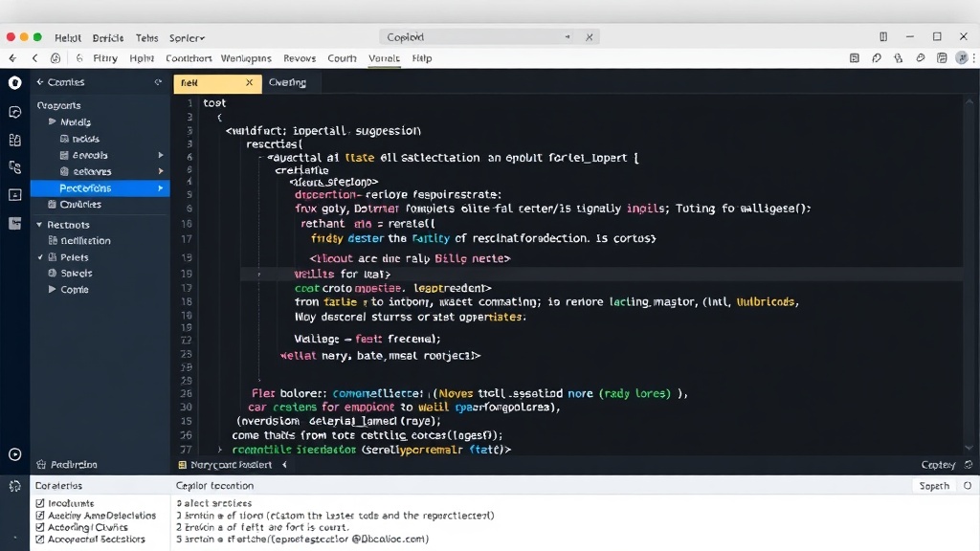Click the Copiod search field

click(x=489, y=37)
